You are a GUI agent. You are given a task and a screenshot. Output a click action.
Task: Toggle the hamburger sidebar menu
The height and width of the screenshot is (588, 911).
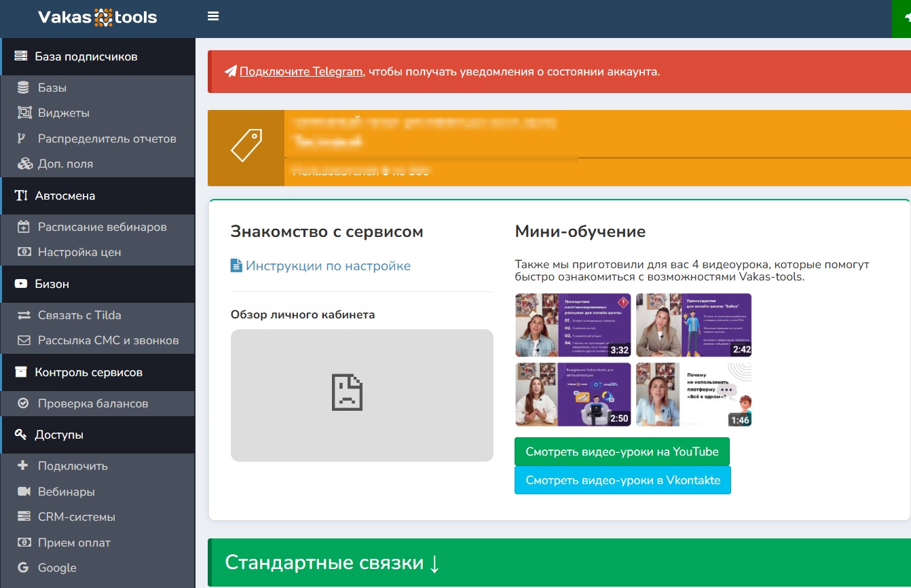pyautogui.click(x=213, y=16)
